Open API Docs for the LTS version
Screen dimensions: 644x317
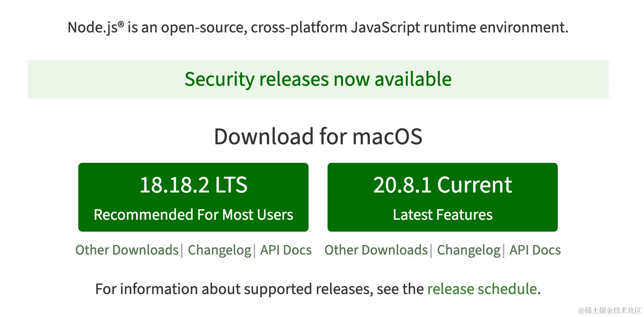(x=286, y=250)
